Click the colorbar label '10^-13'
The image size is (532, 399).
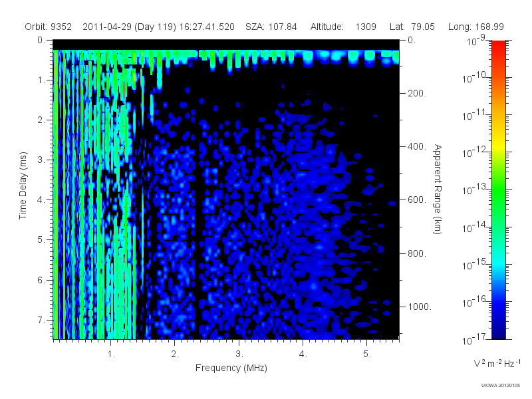click(x=475, y=190)
